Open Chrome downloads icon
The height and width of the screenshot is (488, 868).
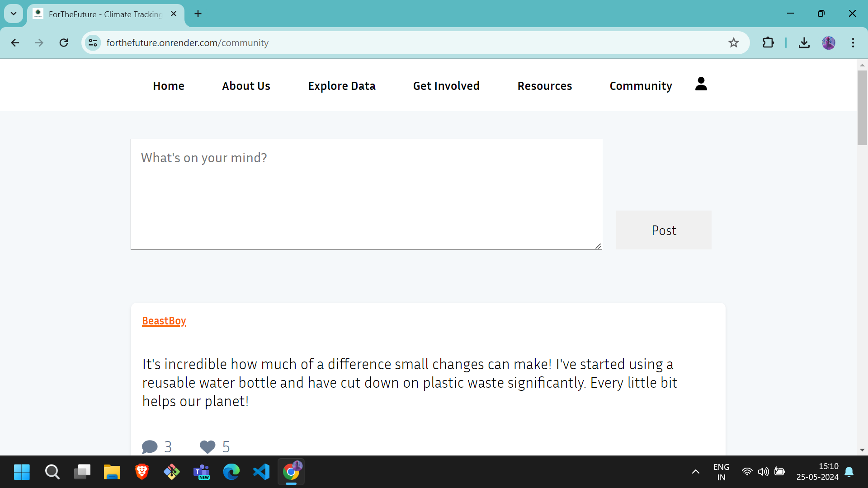pos(804,43)
